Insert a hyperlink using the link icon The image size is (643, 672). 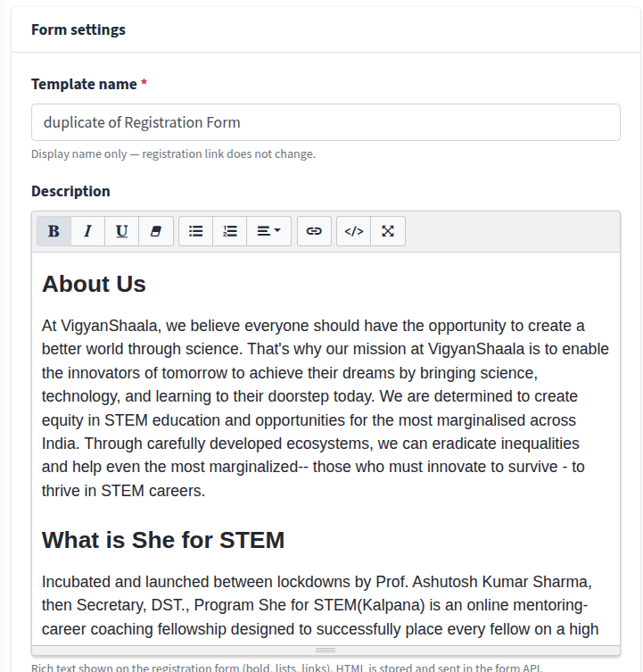314,231
